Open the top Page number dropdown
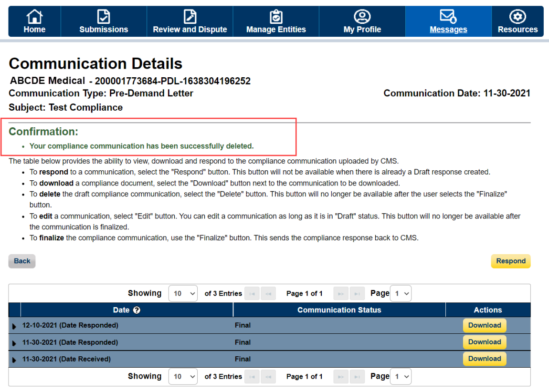 coord(401,293)
